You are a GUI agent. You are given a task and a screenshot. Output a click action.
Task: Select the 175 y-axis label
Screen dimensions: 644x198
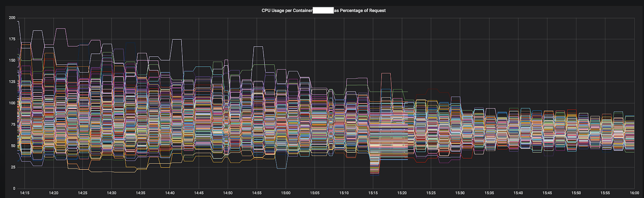(x=12, y=39)
